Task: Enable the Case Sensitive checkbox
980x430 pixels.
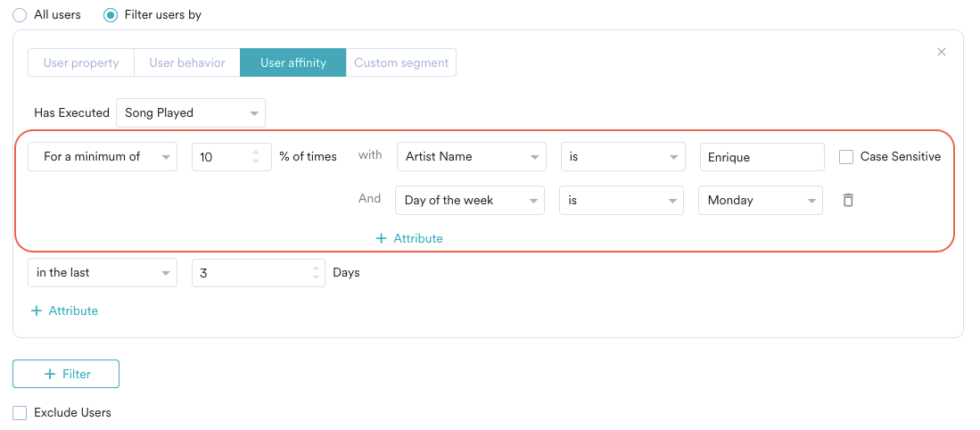Action: coord(846,157)
